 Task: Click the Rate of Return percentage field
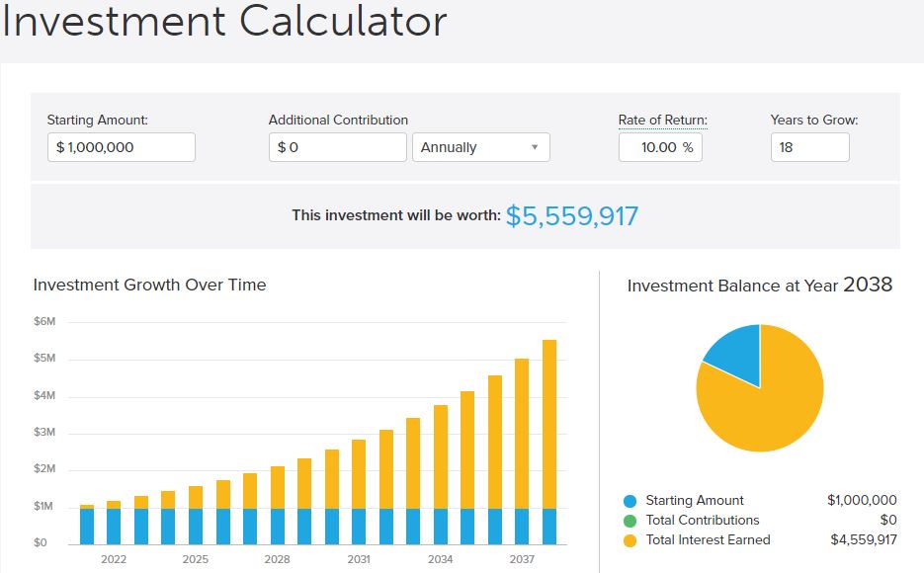click(x=660, y=147)
